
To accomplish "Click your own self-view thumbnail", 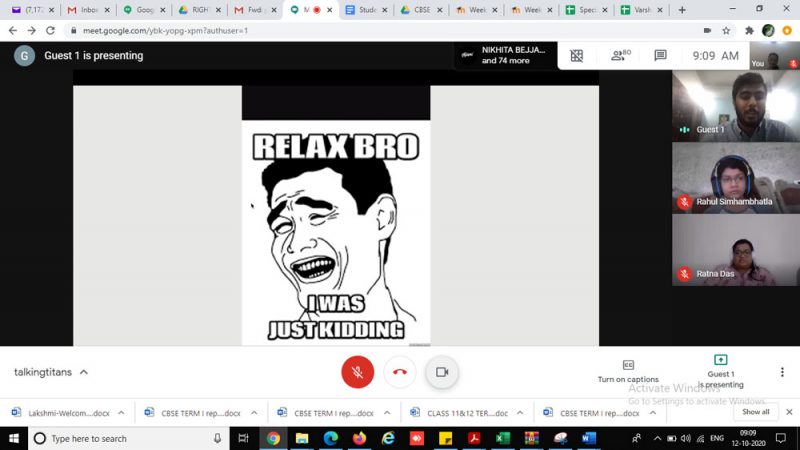I will tap(775, 55).
